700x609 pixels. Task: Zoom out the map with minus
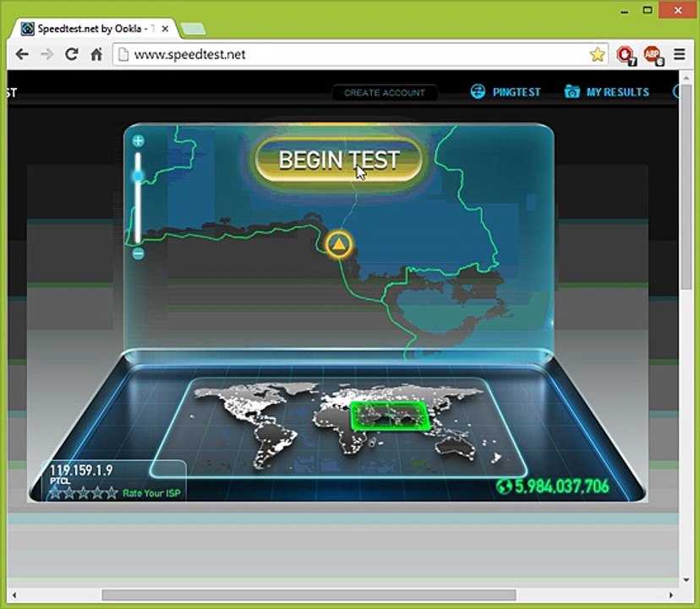click(x=139, y=254)
